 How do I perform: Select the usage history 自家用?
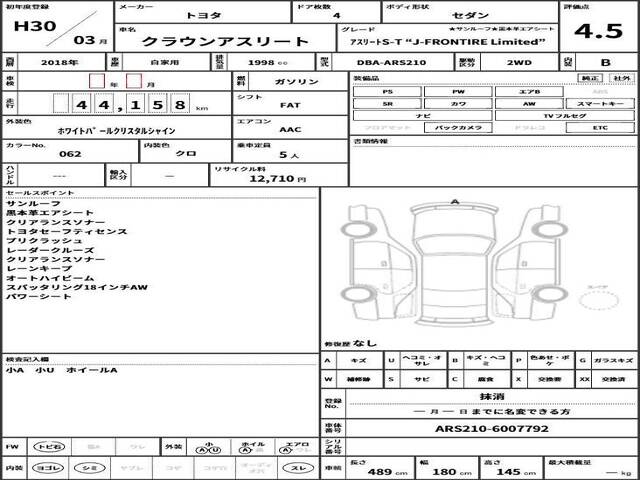(165, 62)
